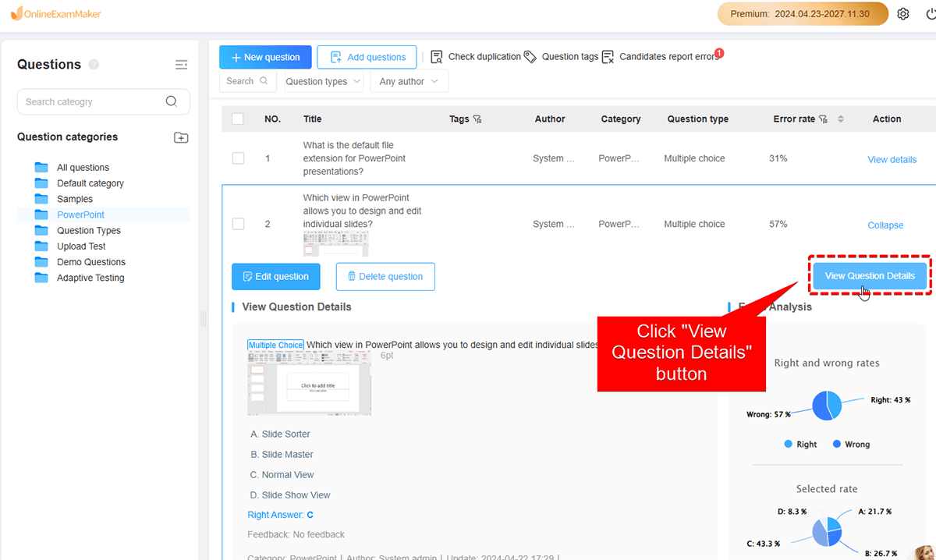
Task: Open the settings gear icon
Action: [x=903, y=14]
